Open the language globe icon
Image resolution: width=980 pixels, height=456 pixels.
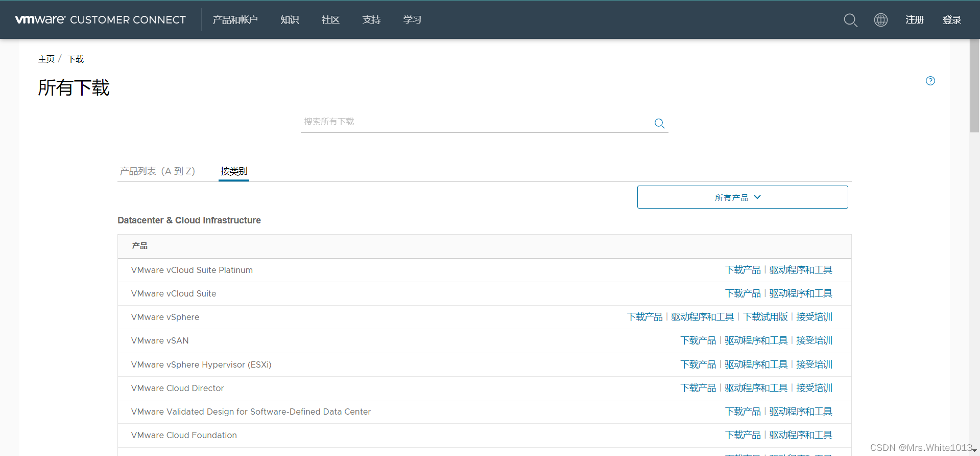coord(881,20)
